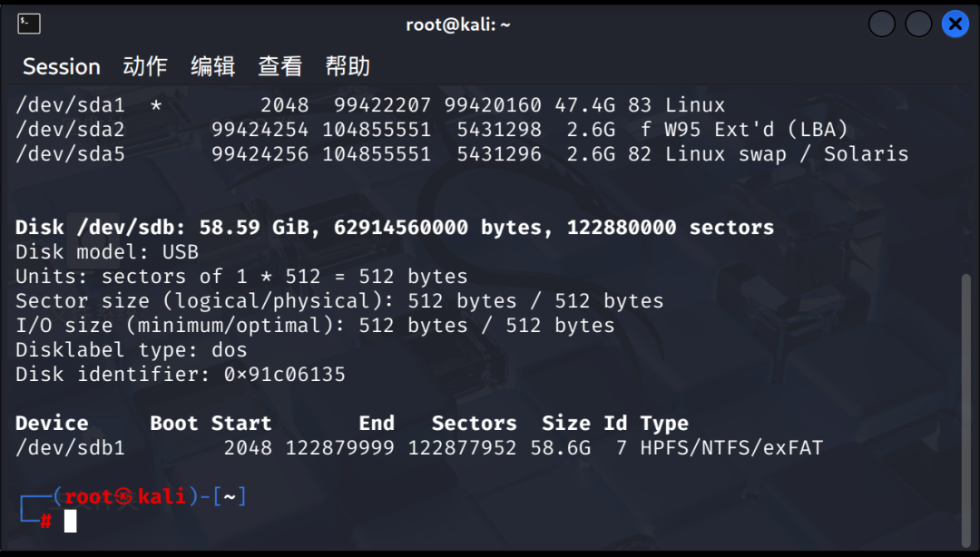
Task: Click the /dev/sda1 partition entry
Action: [x=70, y=105]
